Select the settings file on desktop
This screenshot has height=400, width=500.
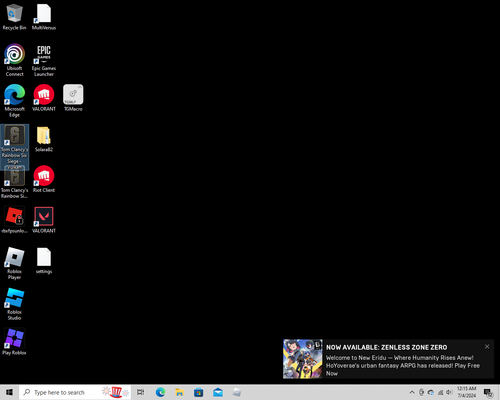tap(44, 261)
